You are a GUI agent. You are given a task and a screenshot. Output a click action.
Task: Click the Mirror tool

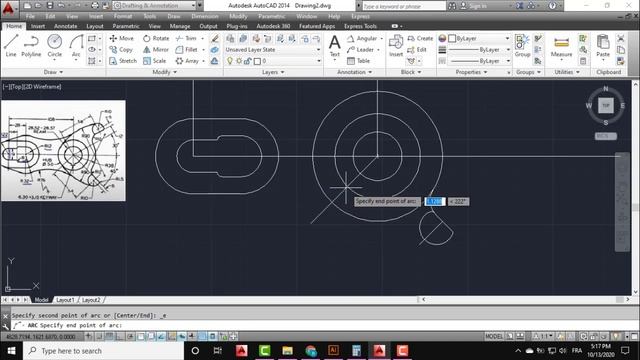coord(156,49)
